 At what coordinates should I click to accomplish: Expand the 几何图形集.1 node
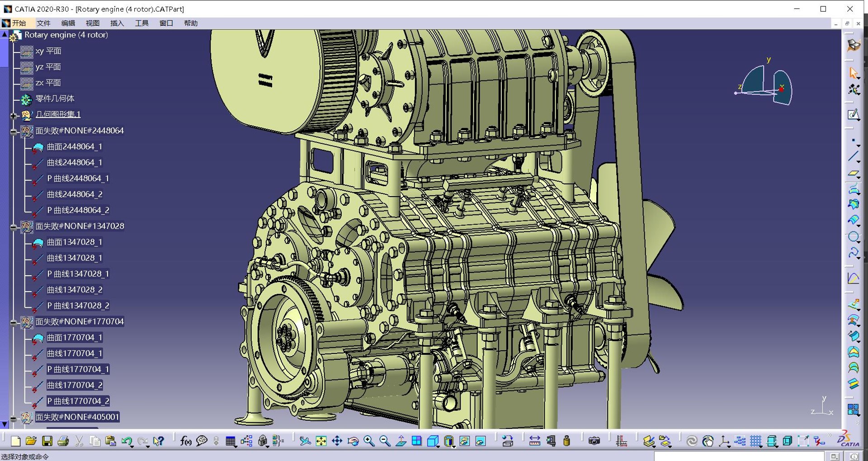[x=14, y=115]
